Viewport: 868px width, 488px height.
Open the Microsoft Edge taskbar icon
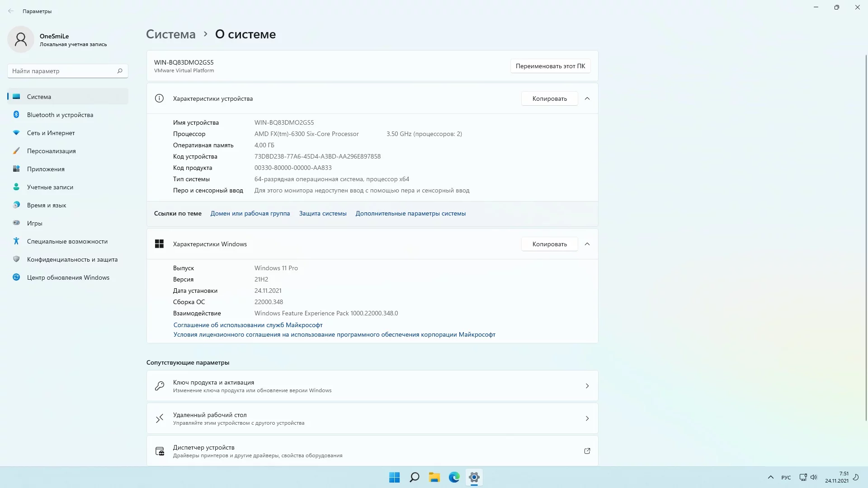[x=454, y=477]
